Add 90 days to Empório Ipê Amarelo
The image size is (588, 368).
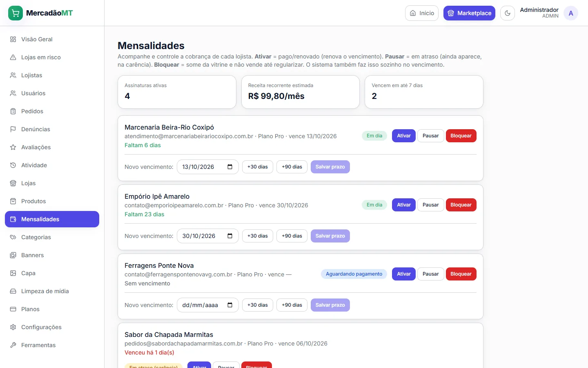pyautogui.click(x=292, y=236)
